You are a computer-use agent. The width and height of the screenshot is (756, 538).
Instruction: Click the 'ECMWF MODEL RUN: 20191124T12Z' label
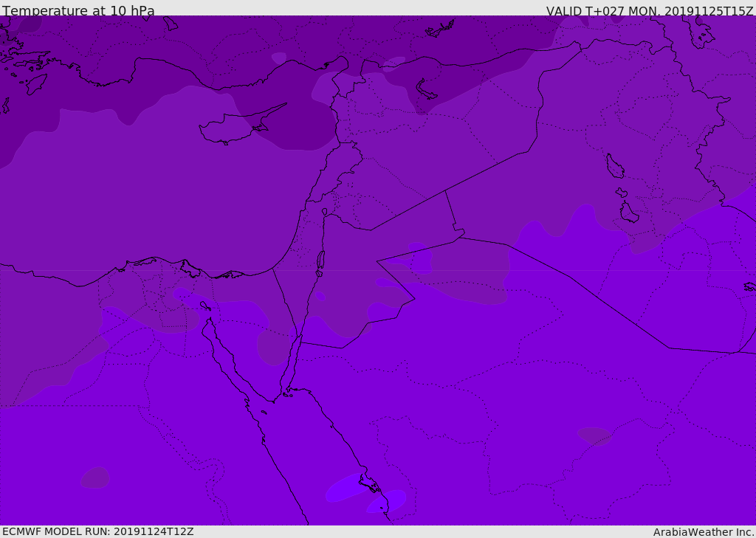(x=98, y=531)
